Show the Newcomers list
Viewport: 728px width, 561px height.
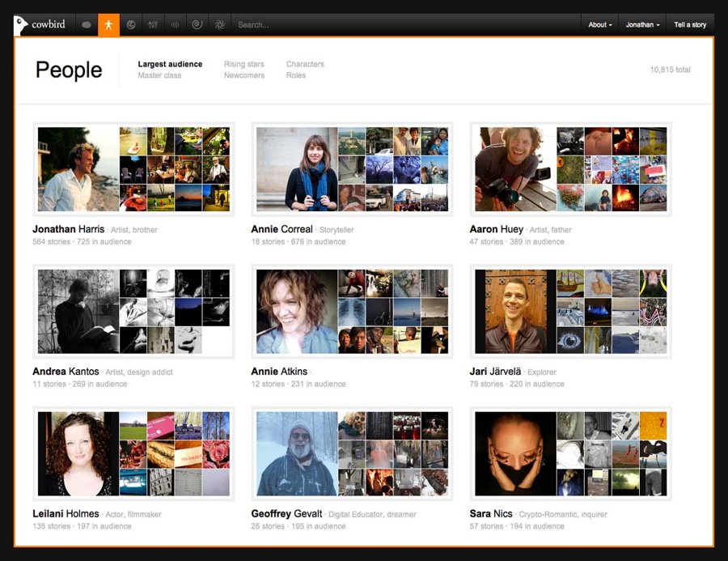244,75
